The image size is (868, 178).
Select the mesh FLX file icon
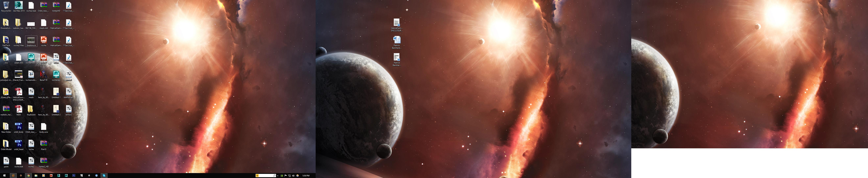pos(31,93)
